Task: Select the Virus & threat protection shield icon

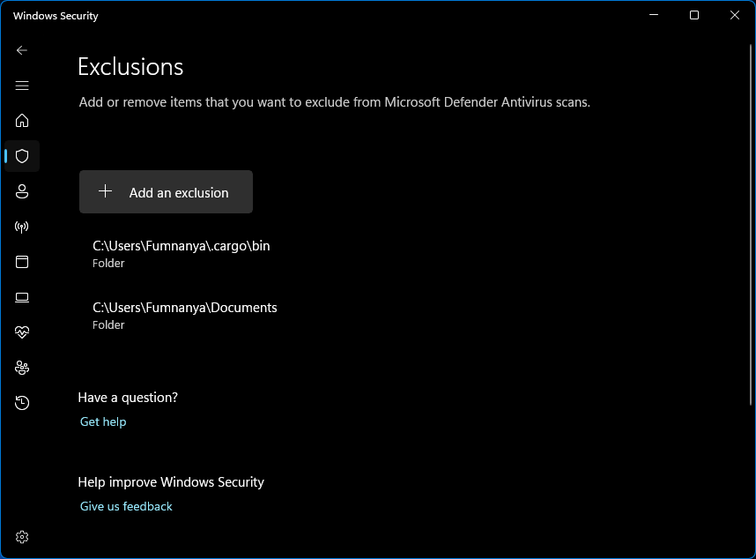Action: pyautogui.click(x=21, y=156)
